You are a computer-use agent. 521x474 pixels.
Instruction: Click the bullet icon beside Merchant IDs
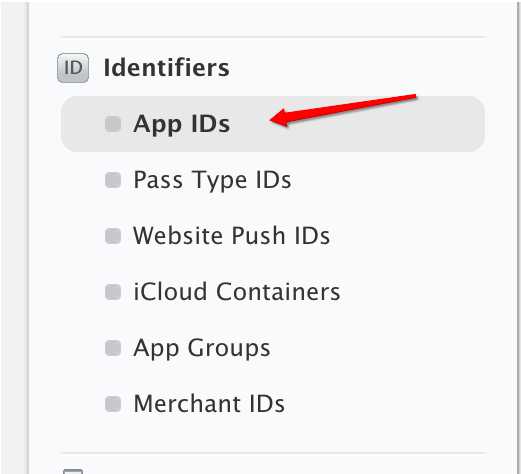tap(113, 404)
